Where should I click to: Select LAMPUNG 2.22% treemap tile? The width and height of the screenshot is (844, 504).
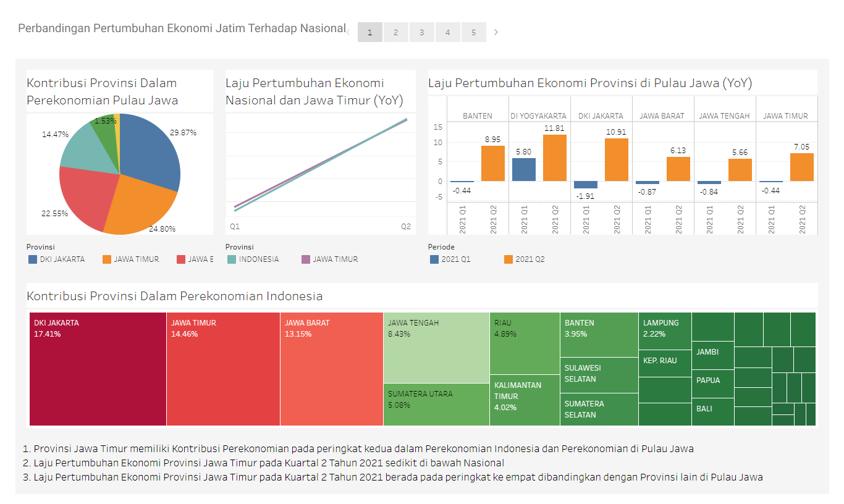pos(665,331)
